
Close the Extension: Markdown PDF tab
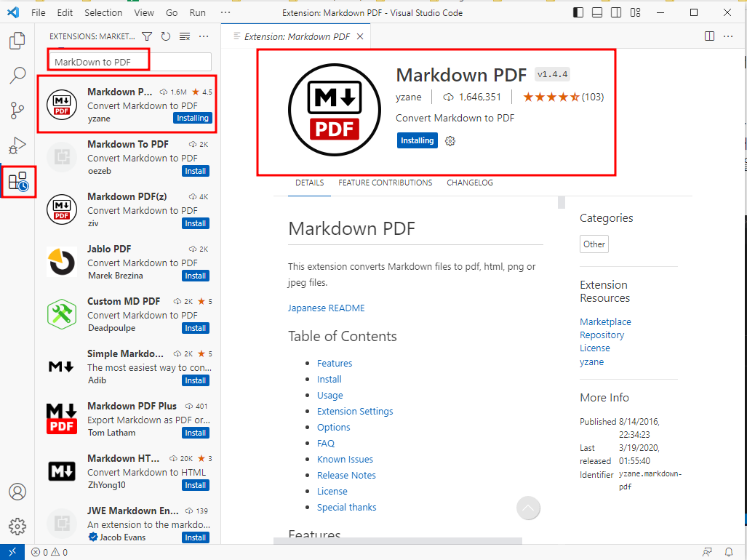click(360, 36)
